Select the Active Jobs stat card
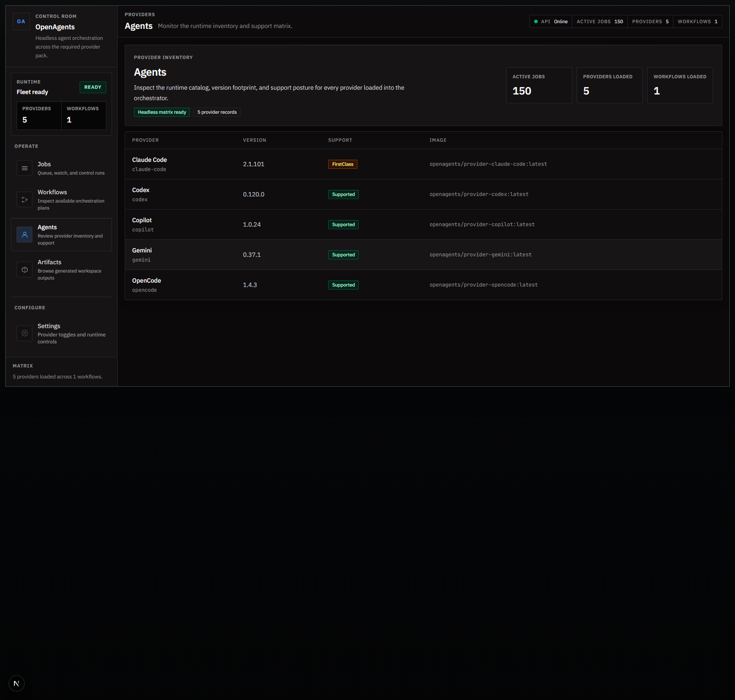Image resolution: width=735 pixels, height=700 pixels. point(539,85)
